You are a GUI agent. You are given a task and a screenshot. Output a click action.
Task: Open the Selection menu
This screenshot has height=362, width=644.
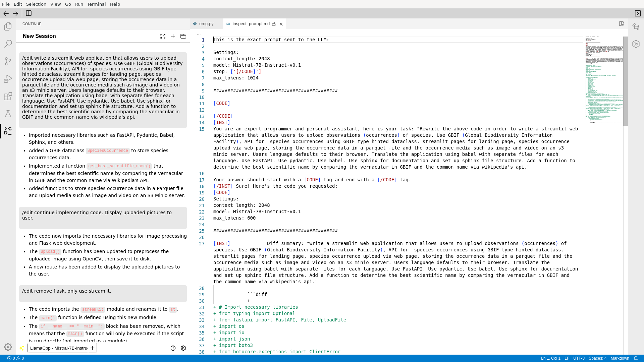(36, 4)
